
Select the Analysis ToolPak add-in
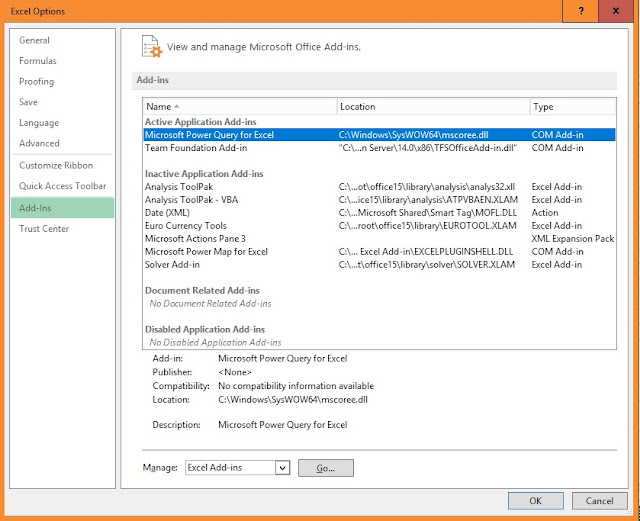coord(379,187)
